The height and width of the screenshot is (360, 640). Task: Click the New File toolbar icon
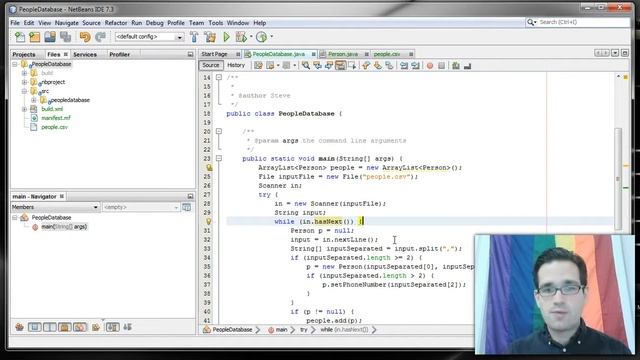(x=20, y=37)
